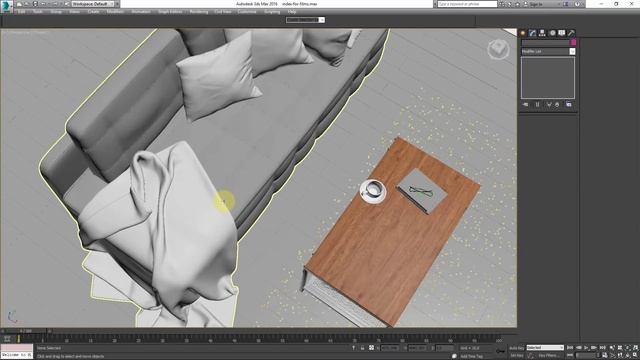Step to previous frame

click(578, 348)
